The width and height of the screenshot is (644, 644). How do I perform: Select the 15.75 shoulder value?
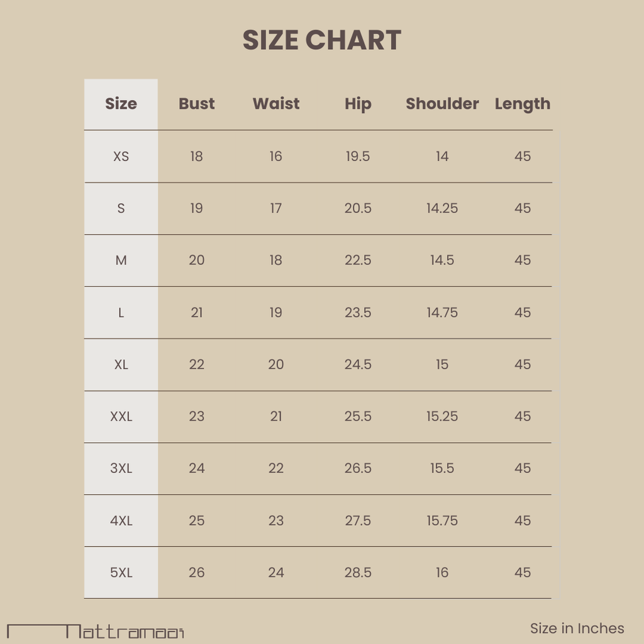[442, 521]
